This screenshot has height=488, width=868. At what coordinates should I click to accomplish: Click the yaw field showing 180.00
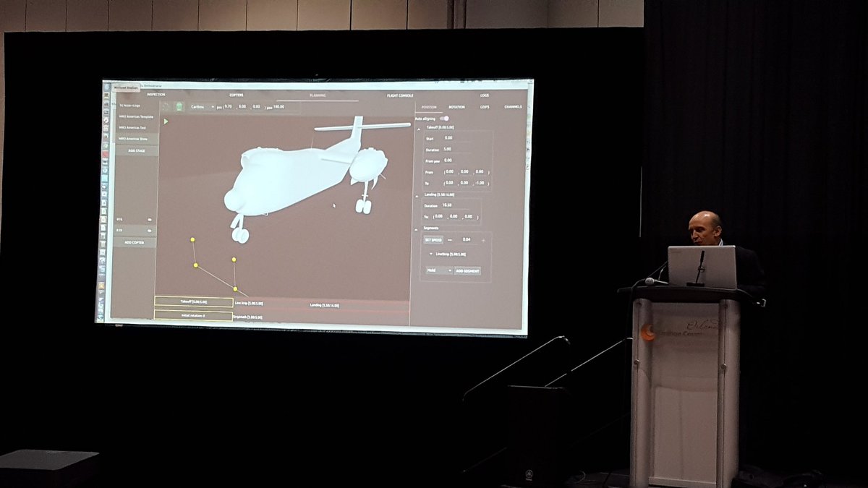(278, 107)
